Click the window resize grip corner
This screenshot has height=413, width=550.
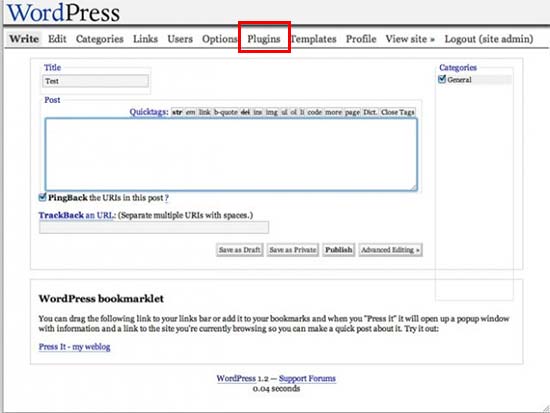pos(546,408)
